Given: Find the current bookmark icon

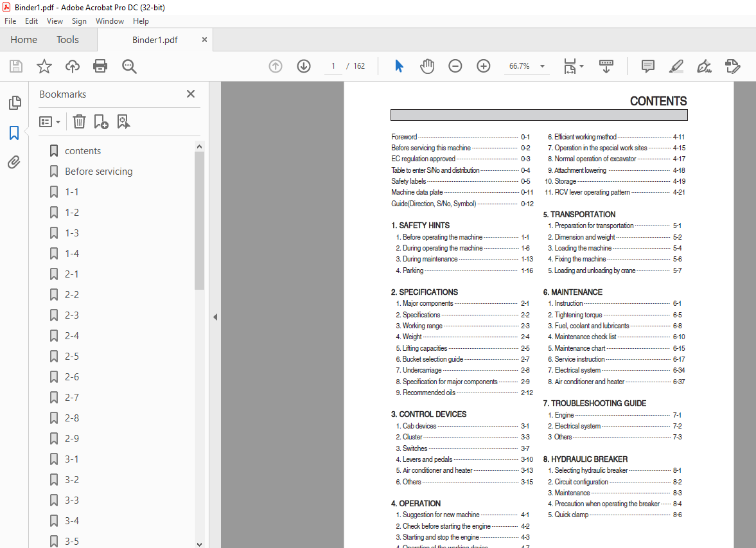Looking at the screenshot, I should point(123,121).
